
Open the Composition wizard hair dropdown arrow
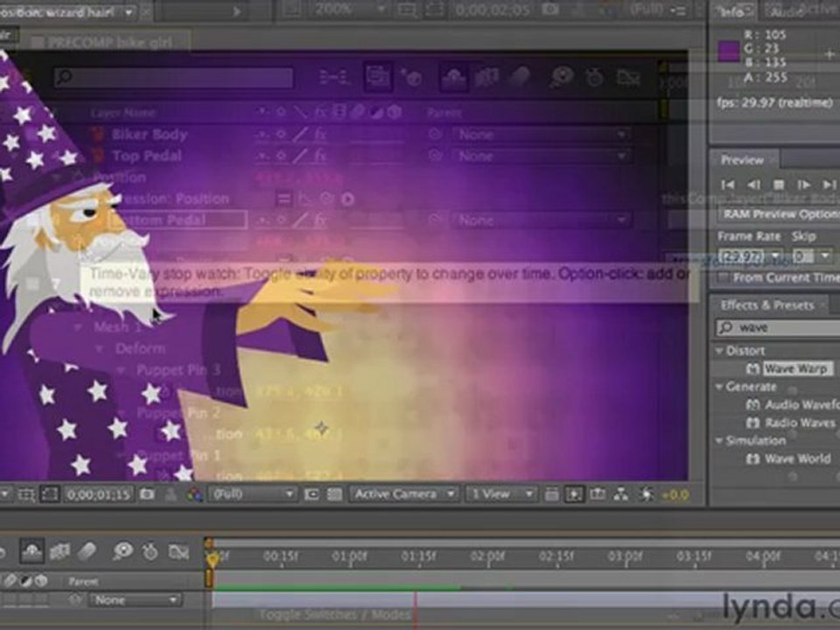point(129,11)
